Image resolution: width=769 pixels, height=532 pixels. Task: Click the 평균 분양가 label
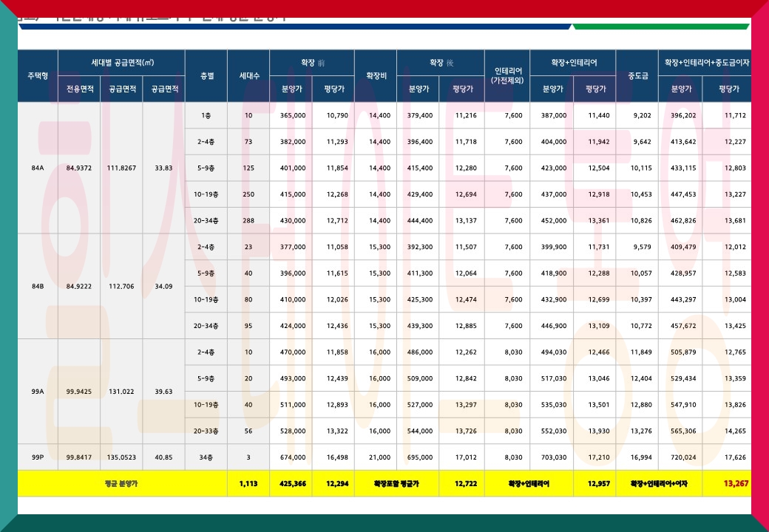tap(121, 483)
